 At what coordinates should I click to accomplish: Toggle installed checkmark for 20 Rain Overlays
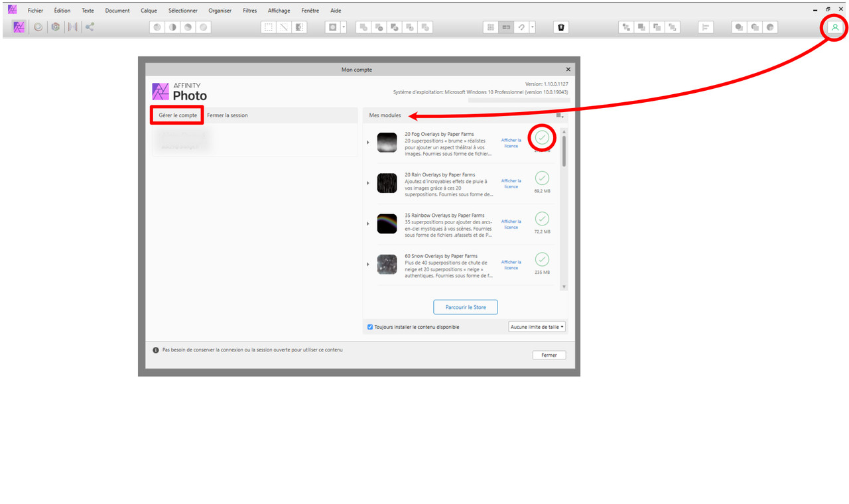coord(542,178)
